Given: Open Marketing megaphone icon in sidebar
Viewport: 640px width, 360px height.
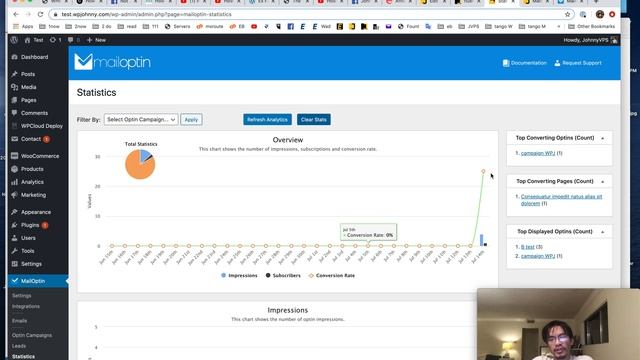Looking at the screenshot, I should [15, 195].
